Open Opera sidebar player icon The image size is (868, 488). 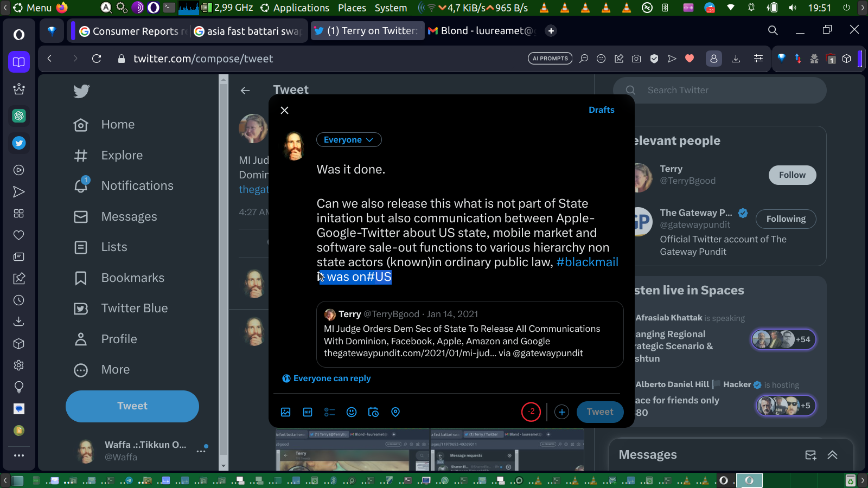(x=19, y=170)
